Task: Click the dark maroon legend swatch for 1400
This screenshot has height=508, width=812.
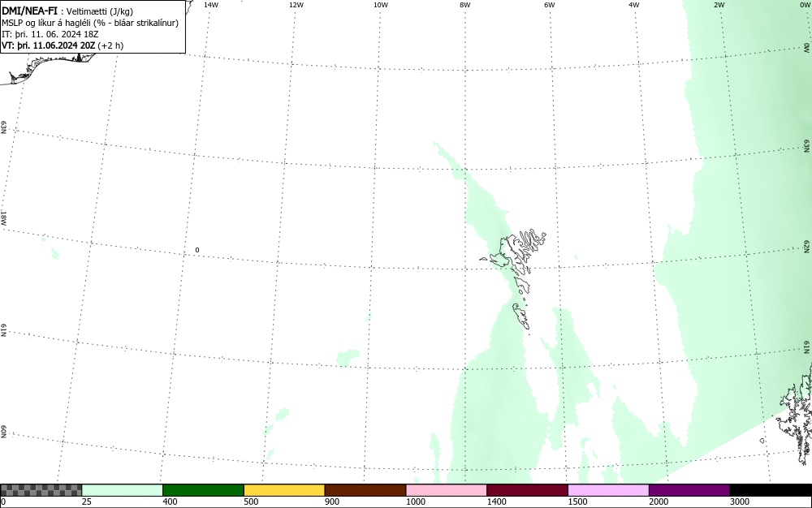Action: pos(527,490)
